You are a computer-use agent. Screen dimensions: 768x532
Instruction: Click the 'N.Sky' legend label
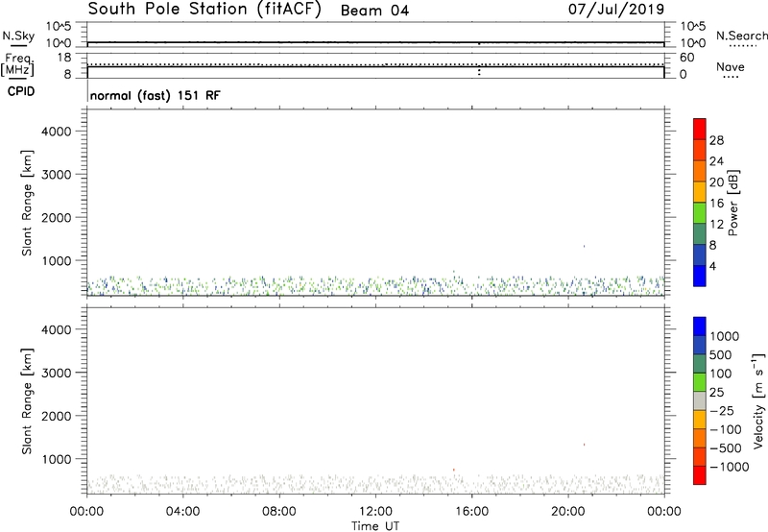(19, 36)
